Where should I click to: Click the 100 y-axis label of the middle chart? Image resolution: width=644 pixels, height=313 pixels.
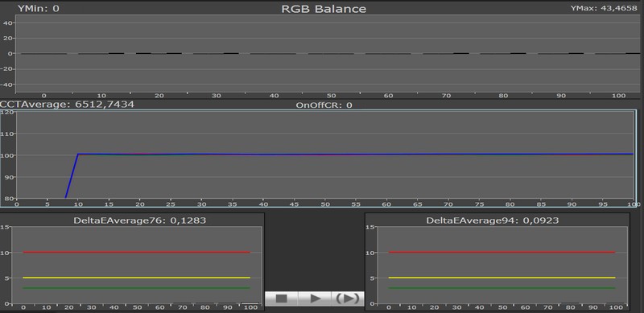click(x=8, y=155)
